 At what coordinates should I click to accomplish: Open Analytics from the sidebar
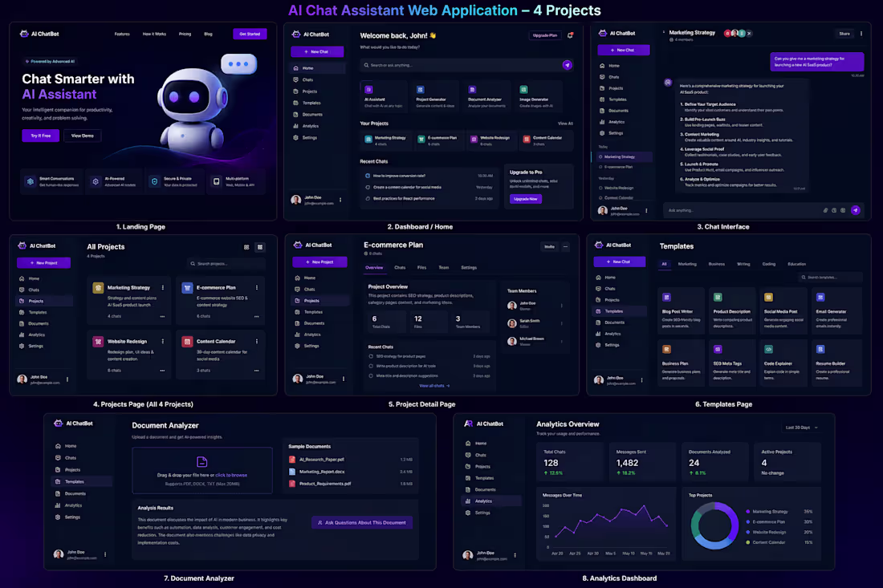(311, 126)
